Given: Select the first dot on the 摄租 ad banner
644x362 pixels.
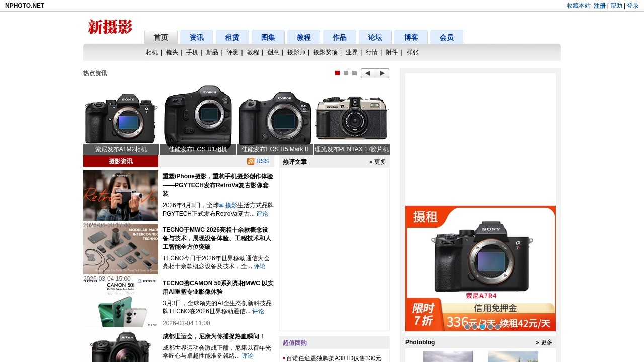Looking at the screenshot, I should coord(467,327).
